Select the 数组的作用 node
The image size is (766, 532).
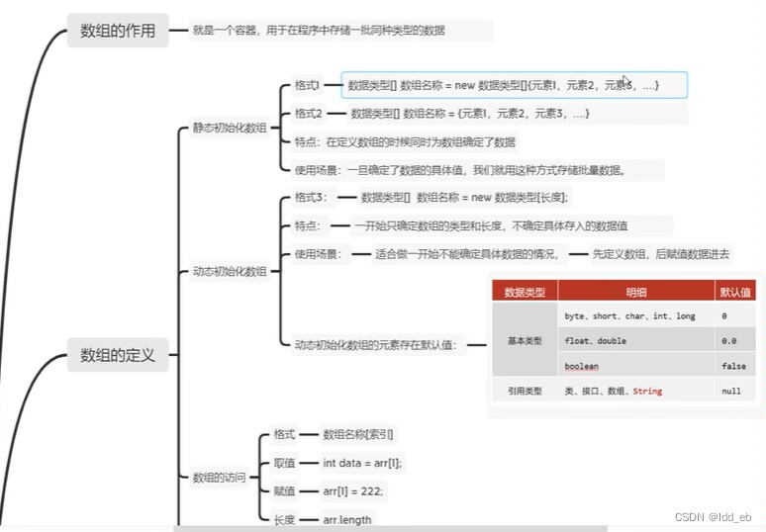tap(118, 31)
